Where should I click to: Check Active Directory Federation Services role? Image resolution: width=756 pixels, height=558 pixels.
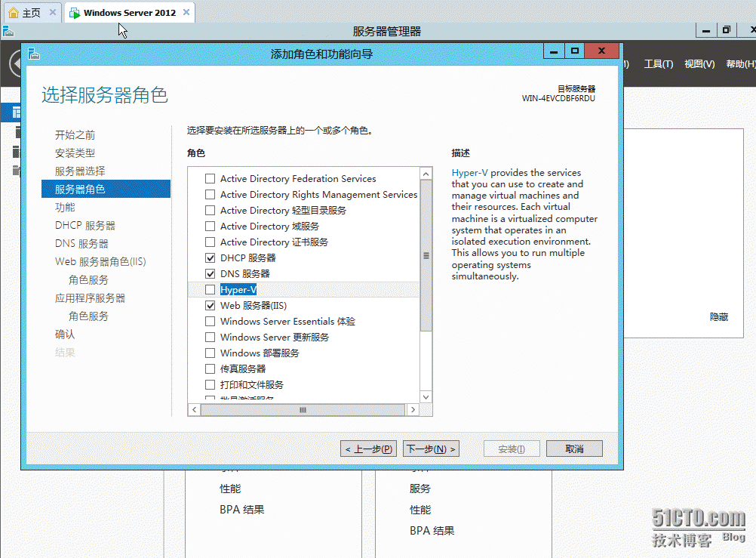tap(210, 179)
